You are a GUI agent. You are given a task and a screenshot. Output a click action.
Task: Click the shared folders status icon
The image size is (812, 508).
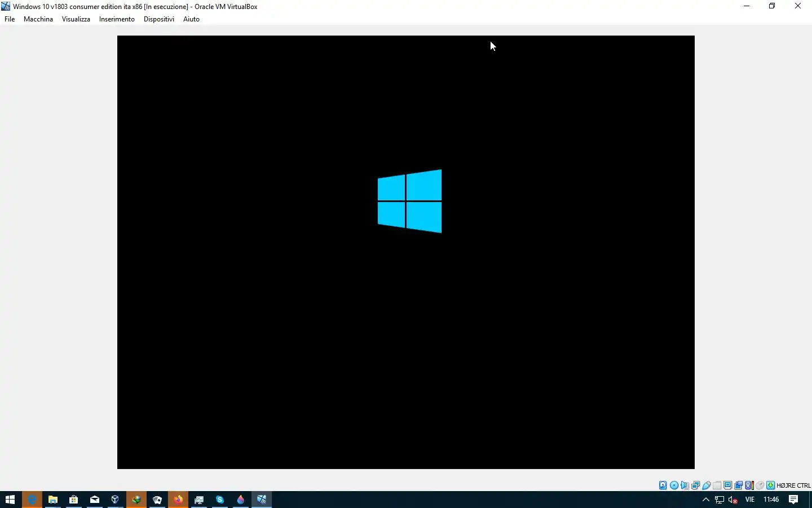coord(717,485)
